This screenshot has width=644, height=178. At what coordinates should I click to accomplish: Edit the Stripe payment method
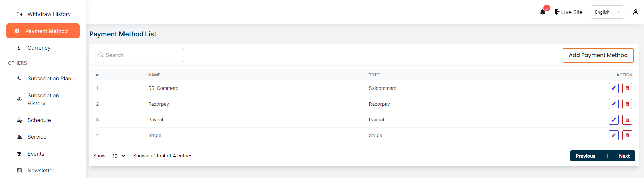[613, 135]
